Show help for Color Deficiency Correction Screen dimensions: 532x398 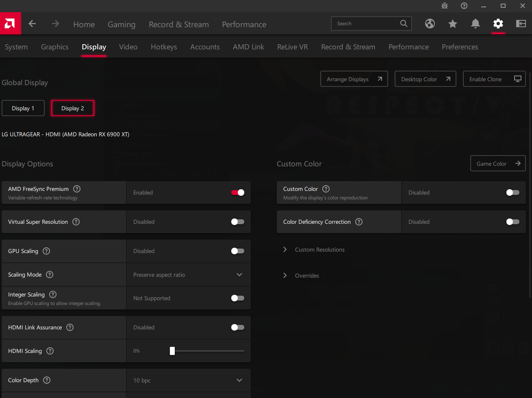click(x=359, y=222)
